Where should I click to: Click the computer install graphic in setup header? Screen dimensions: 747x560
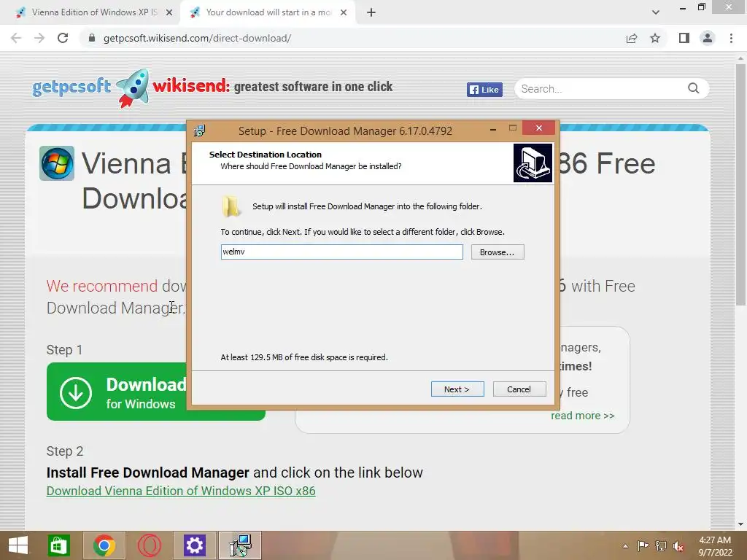tap(533, 163)
